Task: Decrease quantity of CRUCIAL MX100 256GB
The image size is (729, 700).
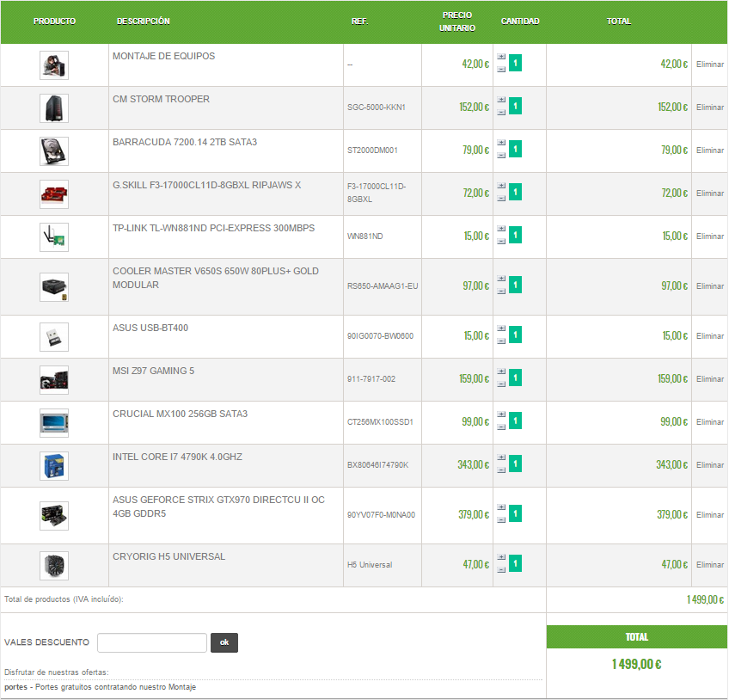Action: point(501,427)
